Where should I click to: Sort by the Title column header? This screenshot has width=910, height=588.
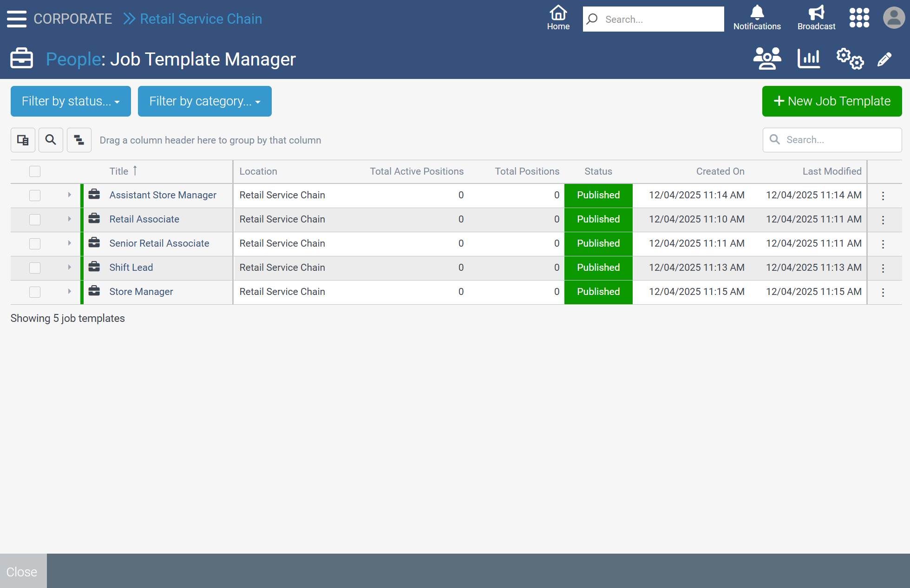[119, 171]
